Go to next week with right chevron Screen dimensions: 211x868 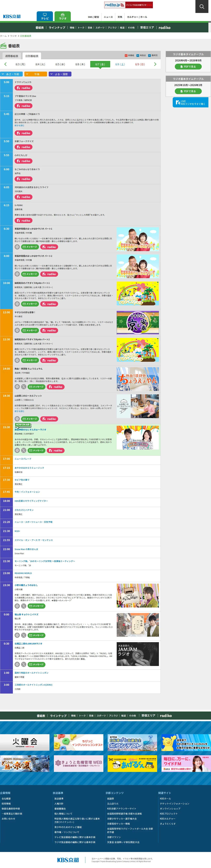[x=155, y=64]
